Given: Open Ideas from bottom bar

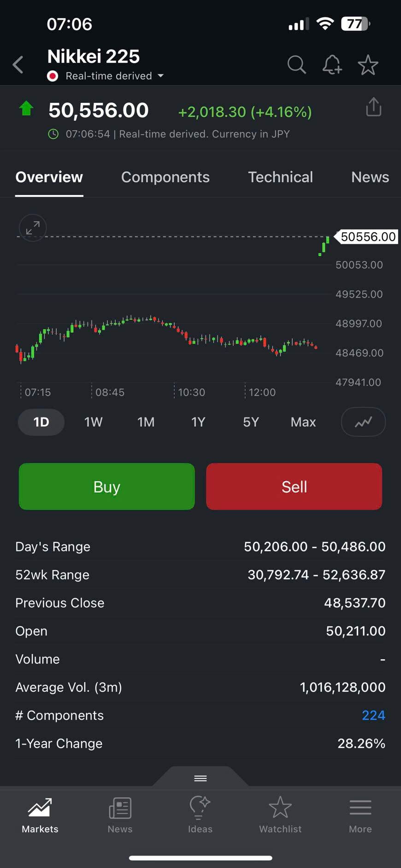Looking at the screenshot, I should coord(200,815).
